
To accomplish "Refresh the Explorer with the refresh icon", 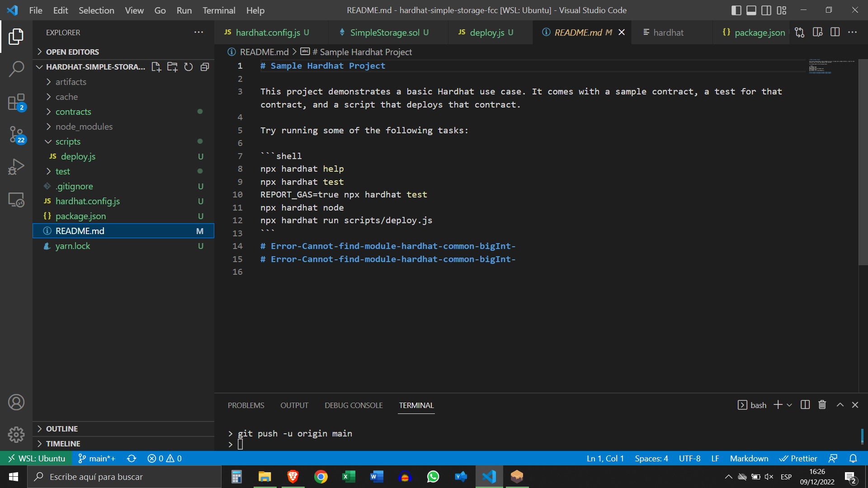I will point(189,66).
